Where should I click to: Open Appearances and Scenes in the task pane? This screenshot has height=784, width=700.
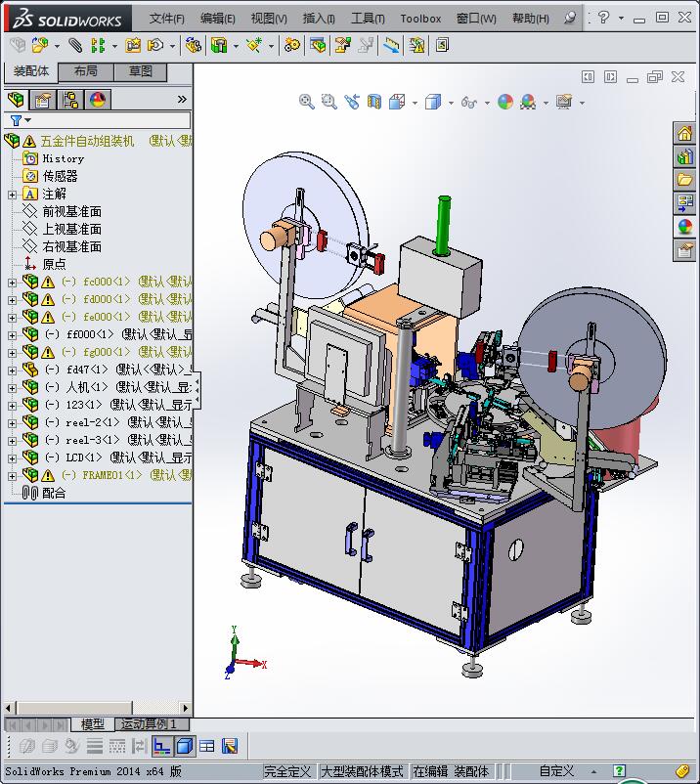click(684, 227)
